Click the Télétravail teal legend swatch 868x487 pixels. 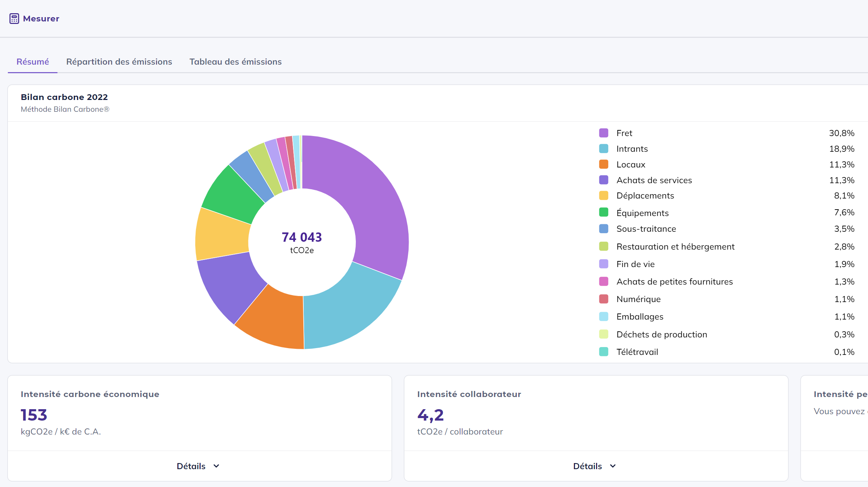pyautogui.click(x=604, y=352)
